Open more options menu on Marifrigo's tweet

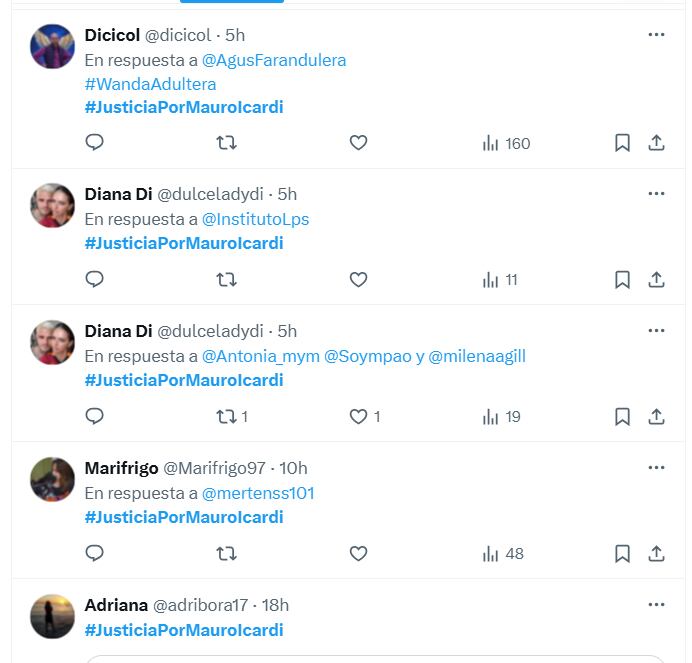[x=656, y=467]
